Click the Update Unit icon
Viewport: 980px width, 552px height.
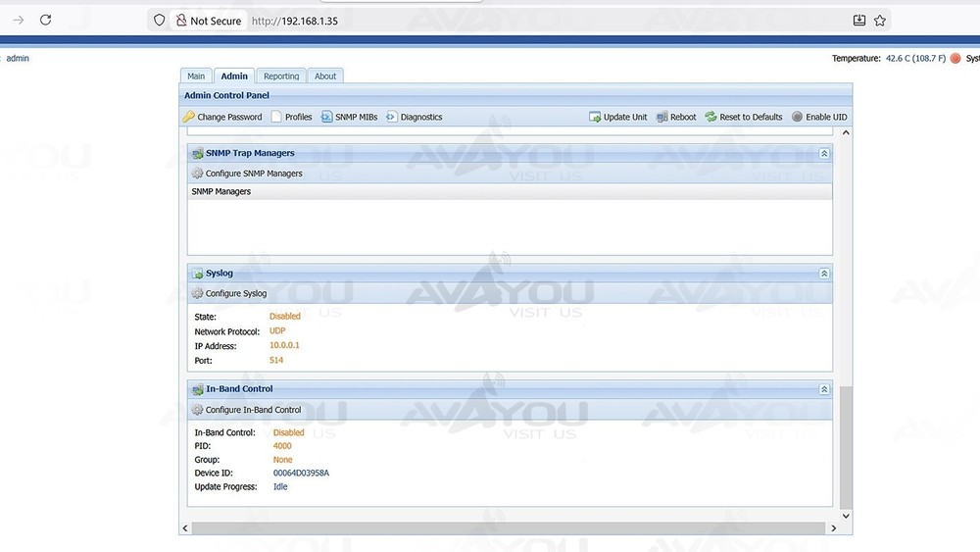pos(595,117)
